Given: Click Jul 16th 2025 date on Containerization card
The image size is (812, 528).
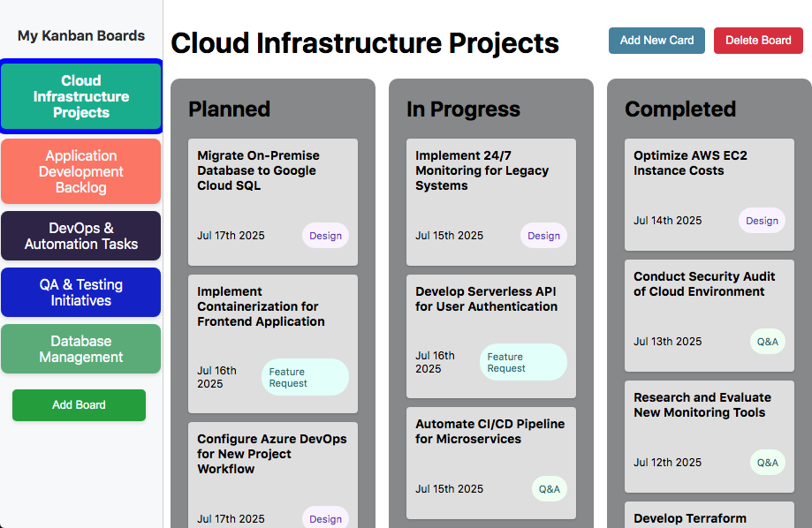Looking at the screenshot, I should coord(217,377).
